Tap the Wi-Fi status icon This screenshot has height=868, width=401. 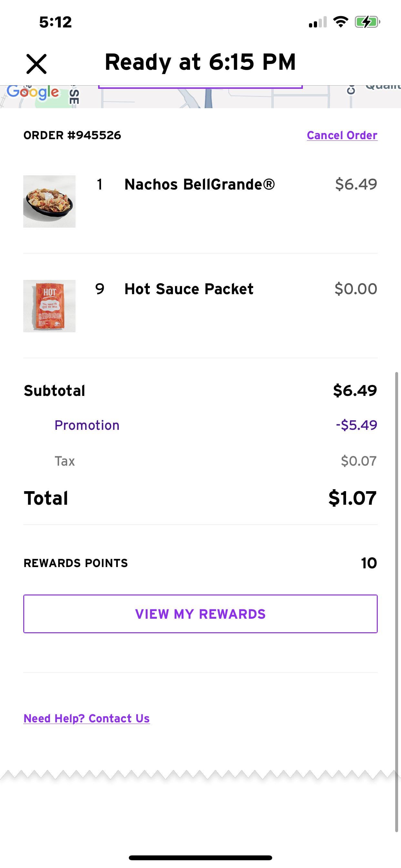[x=340, y=22]
